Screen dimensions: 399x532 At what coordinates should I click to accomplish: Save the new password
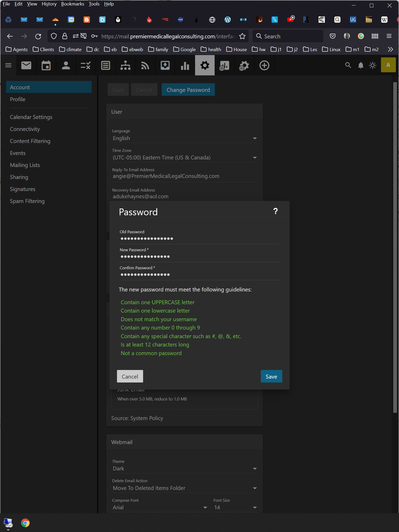tap(271, 376)
